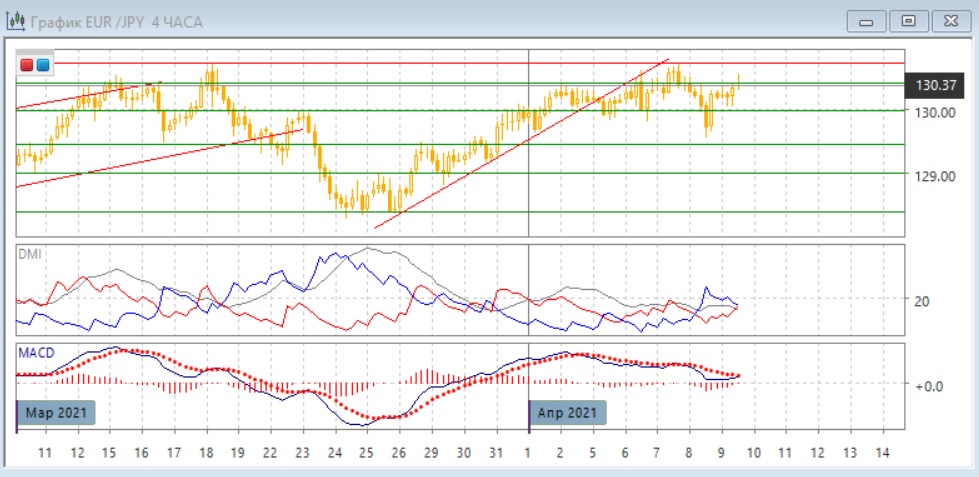Click the График EUR/JPY 4 ЧАСА title
Viewport: 979px width, 477px height.
[116, 21]
